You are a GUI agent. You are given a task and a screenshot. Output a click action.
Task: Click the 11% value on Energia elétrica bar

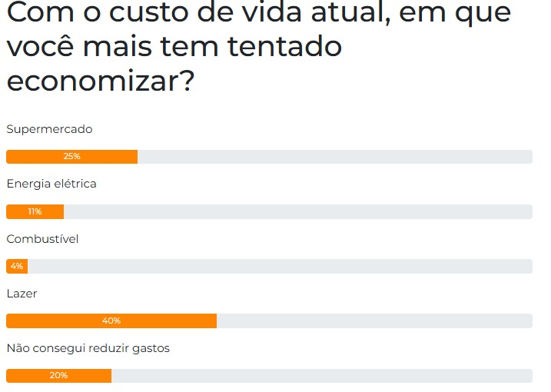pyautogui.click(x=35, y=211)
